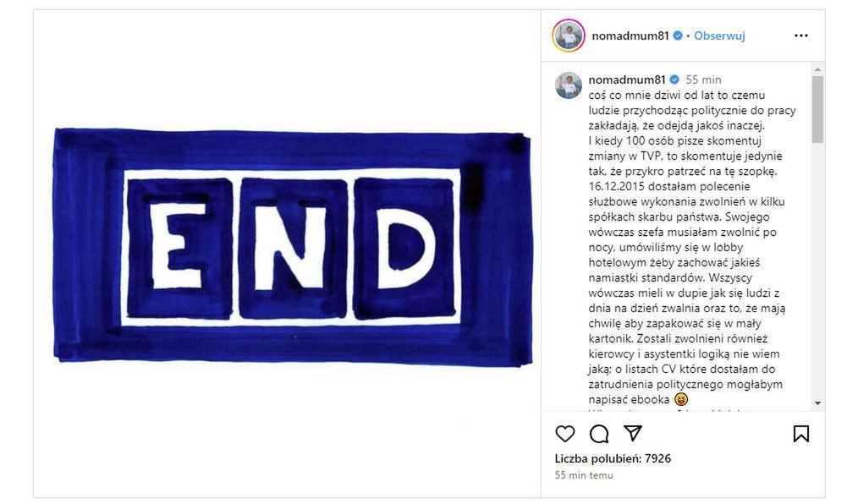Open the story-ringed profile avatar in the header
The image size is (847, 504).
point(569,36)
